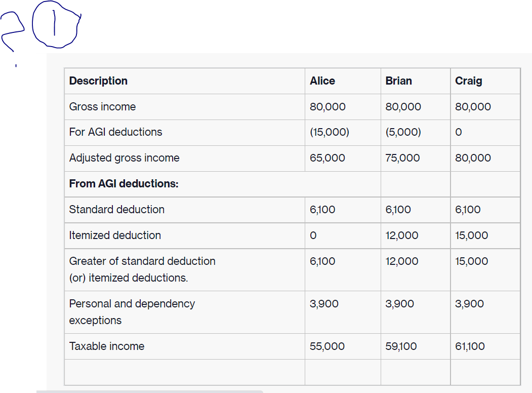Click the Brian column header
The image size is (532, 393).
[x=398, y=81]
